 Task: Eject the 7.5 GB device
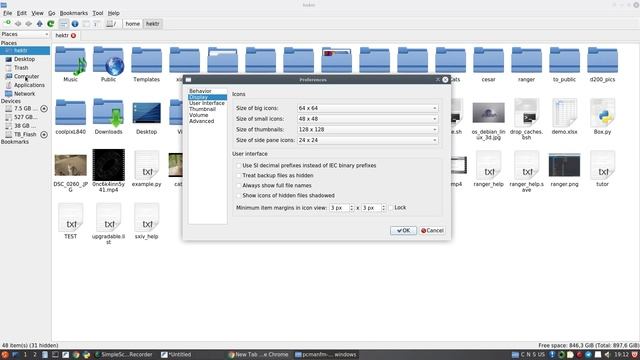click(x=44, y=109)
